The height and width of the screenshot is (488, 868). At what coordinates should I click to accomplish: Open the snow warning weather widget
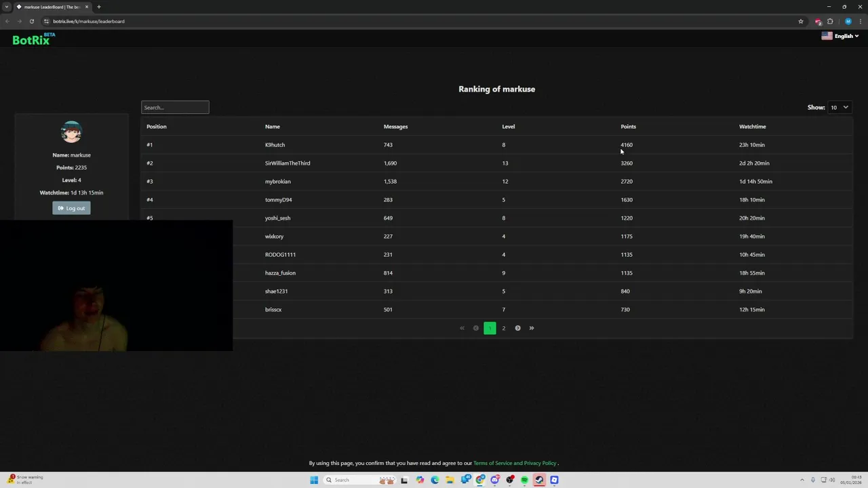(25, 479)
